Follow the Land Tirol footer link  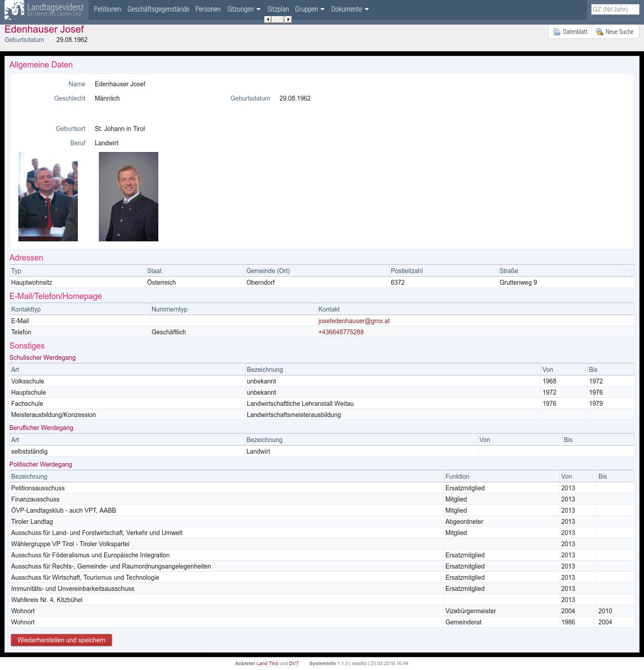tap(267, 663)
